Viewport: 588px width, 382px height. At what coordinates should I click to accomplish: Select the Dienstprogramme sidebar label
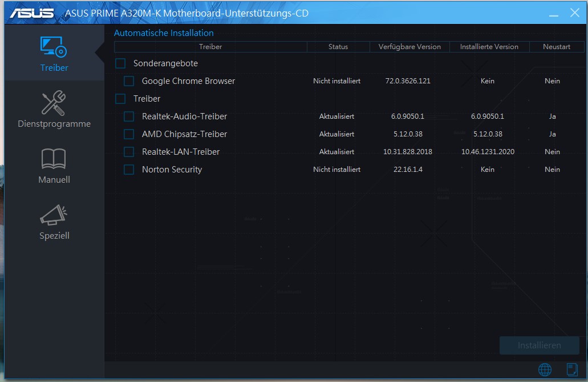[x=54, y=124]
